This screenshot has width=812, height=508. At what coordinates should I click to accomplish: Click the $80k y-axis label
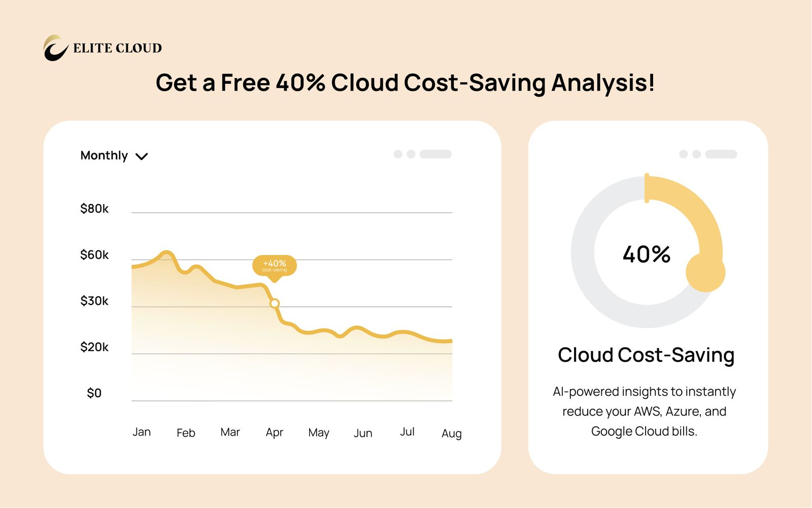coord(94,209)
